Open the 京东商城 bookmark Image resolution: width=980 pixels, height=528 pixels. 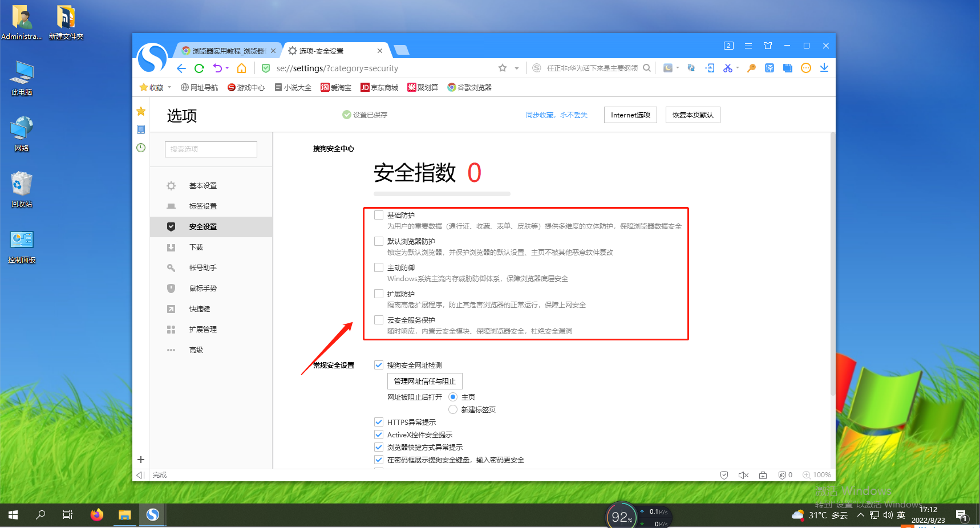pos(379,87)
